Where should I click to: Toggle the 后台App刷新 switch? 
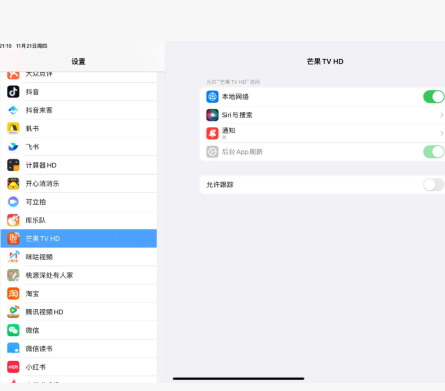point(434,152)
